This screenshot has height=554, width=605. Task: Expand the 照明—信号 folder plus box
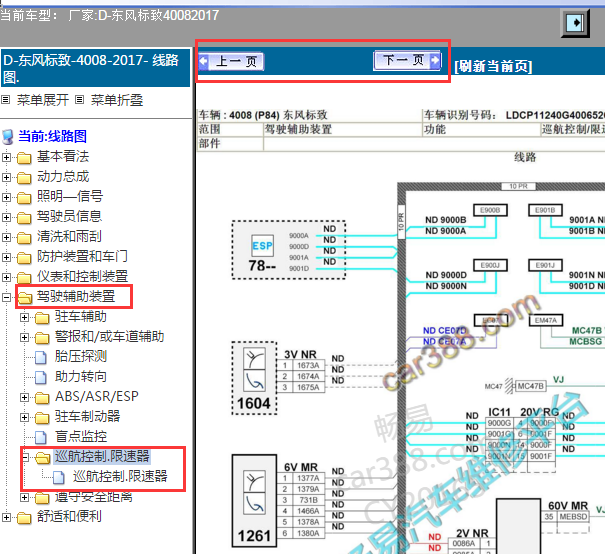[x=6, y=198]
